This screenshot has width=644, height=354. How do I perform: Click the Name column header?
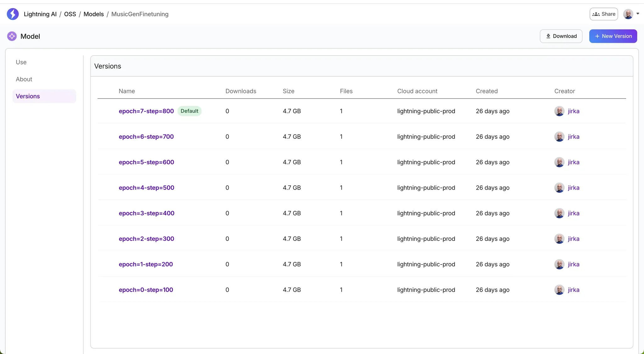pyautogui.click(x=127, y=91)
